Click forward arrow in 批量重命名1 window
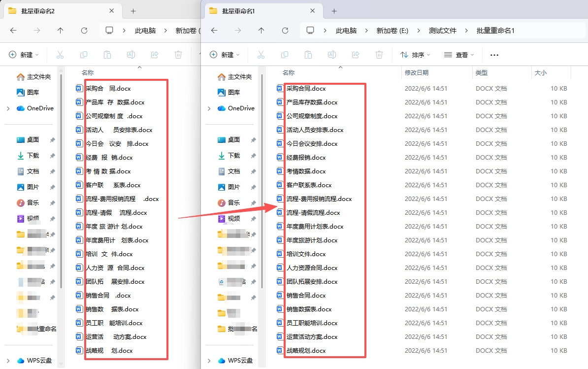Viewport: 588px width, 369px height. (238, 31)
